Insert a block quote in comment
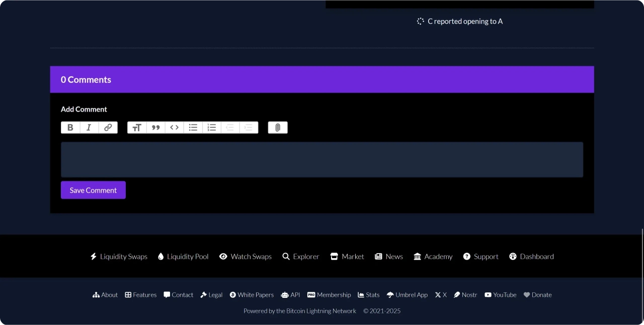 [x=155, y=128]
